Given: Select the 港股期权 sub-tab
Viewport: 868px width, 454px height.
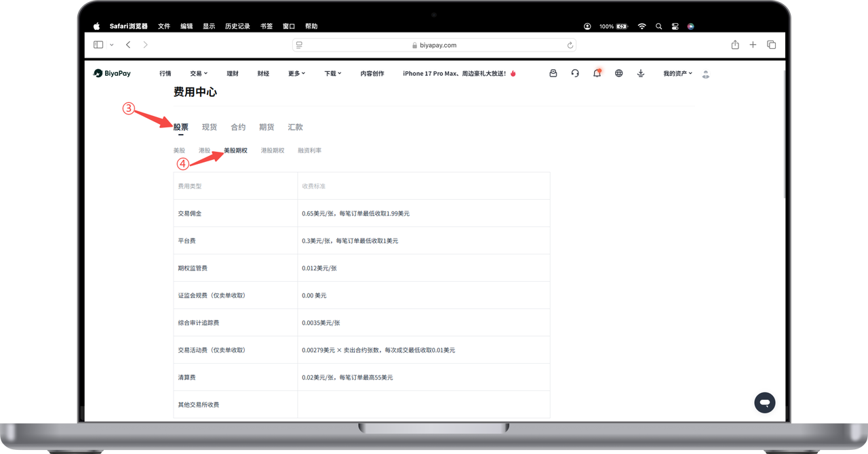Looking at the screenshot, I should pyautogui.click(x=273, y=150).
